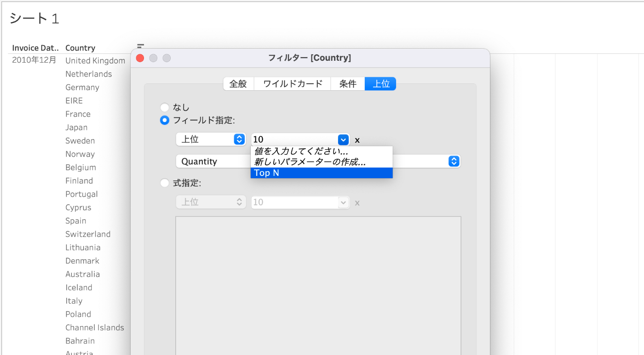Image resolution: width=644 pixels, height=355 pixels.
Task: Switch to the 上位 tab
Action: (381, 84)
